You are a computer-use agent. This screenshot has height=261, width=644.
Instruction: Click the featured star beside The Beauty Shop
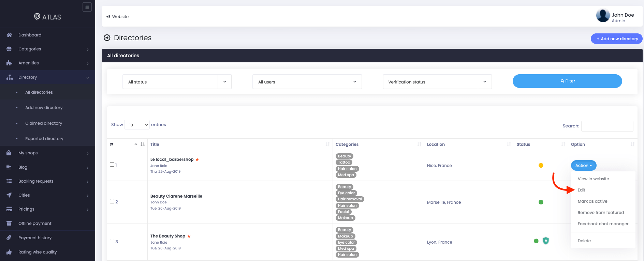(189, 236)
